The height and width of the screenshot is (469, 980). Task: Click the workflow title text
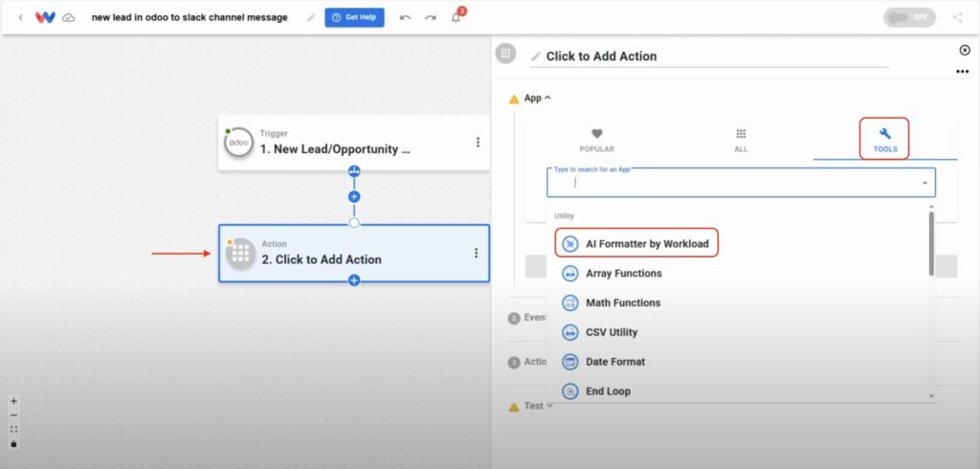click(x=189, y=17)
